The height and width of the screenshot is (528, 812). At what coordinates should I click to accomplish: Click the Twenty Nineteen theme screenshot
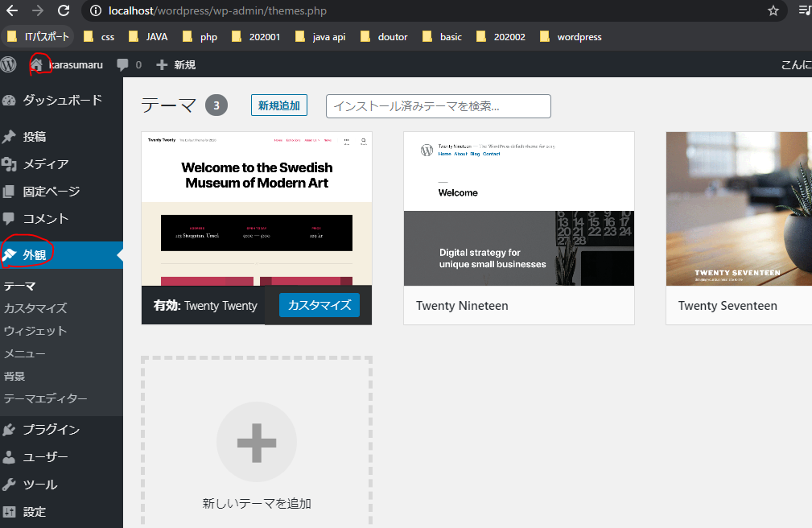click(x=519, y=208)
